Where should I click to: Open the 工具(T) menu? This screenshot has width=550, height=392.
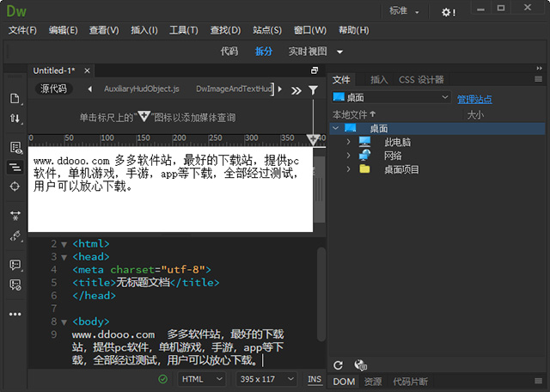183,31
